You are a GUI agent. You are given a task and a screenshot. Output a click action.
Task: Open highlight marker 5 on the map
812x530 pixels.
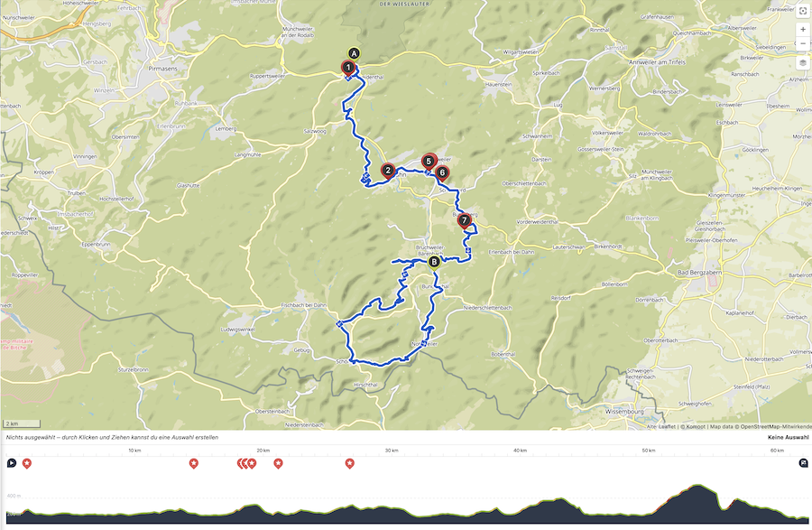tap(429, 162)
